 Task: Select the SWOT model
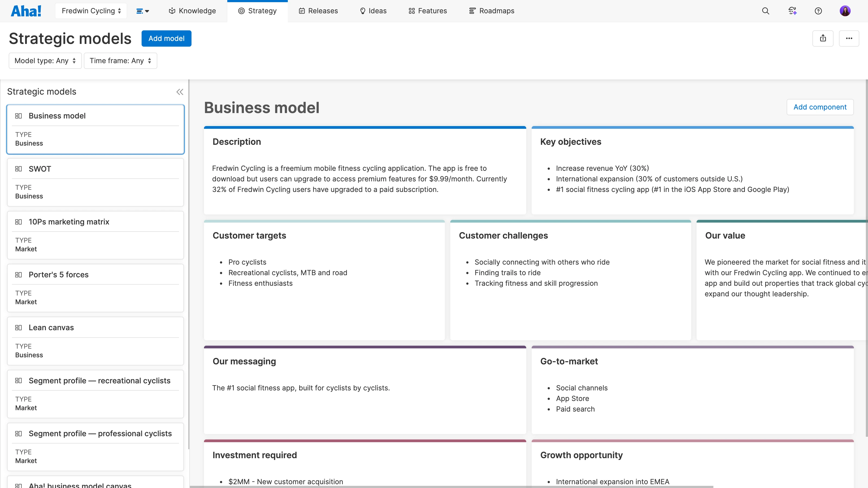click(x=95, y=182)
